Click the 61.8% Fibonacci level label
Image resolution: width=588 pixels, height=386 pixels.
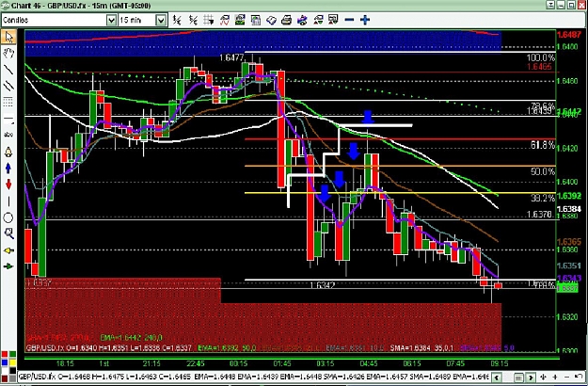543,145
